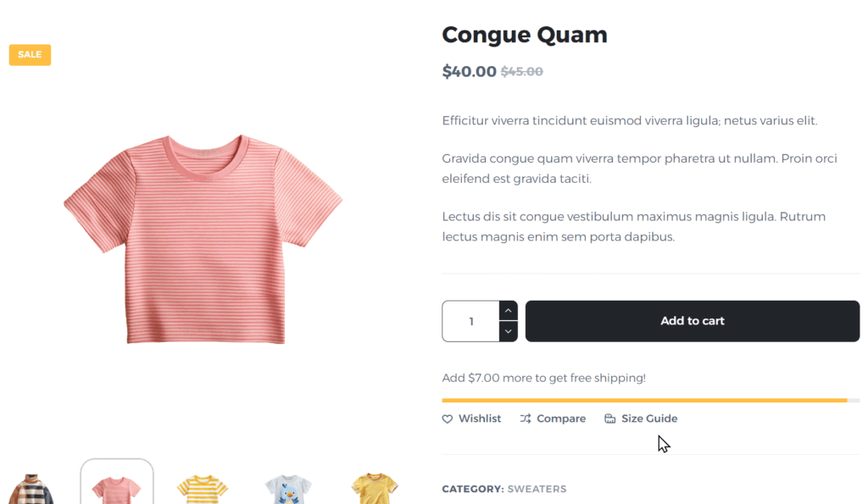Open the Wishlist text link
Image resolution: width=868 pixels, height=504 pixels.
(480, 418)
